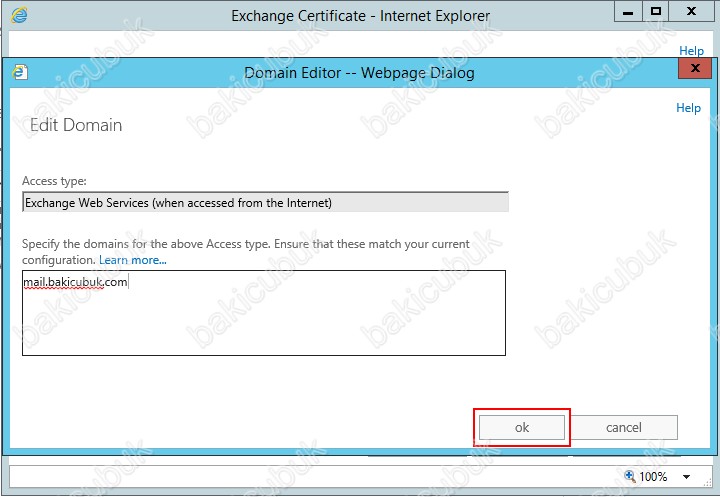Click the page icon in Domain Editor title bar

pyautogui.click(x=20, y=72)
